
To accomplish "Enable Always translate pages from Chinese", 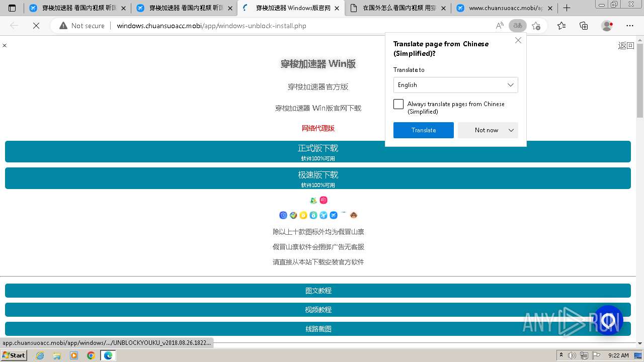I will (398, 104).
